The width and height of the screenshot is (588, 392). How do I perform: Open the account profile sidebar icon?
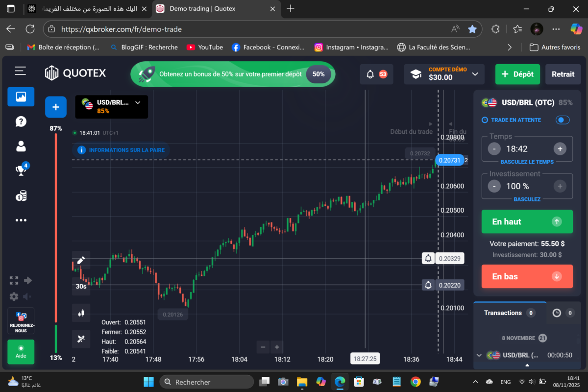pyautogui.click(x=21, y=146)
